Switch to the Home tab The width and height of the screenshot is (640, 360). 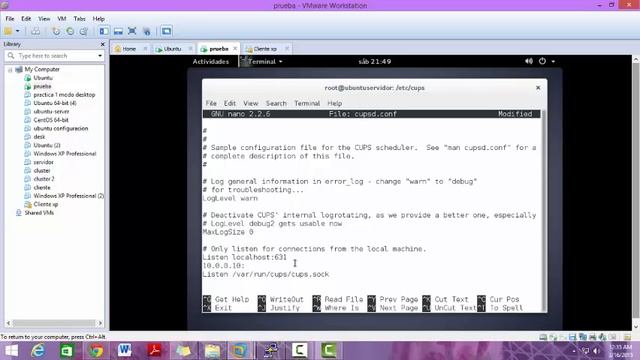point(129,49)
